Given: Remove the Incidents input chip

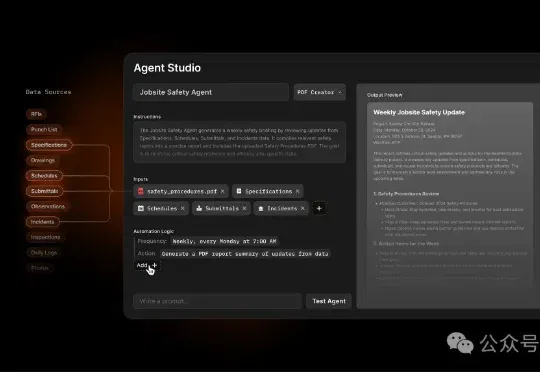Looking at the screenshot, I should (303, 208).
